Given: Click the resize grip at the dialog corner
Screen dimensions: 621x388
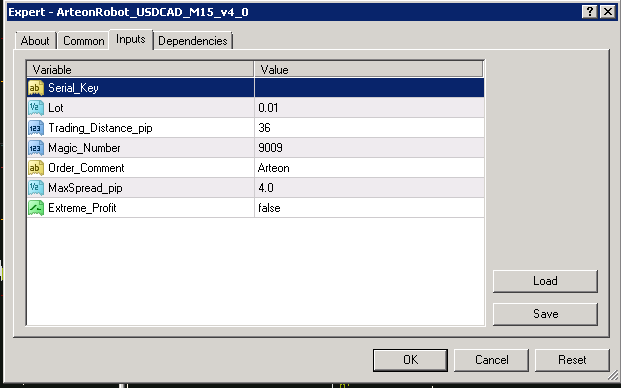Looking at the screenshot, I should click(x=613, y=375).
